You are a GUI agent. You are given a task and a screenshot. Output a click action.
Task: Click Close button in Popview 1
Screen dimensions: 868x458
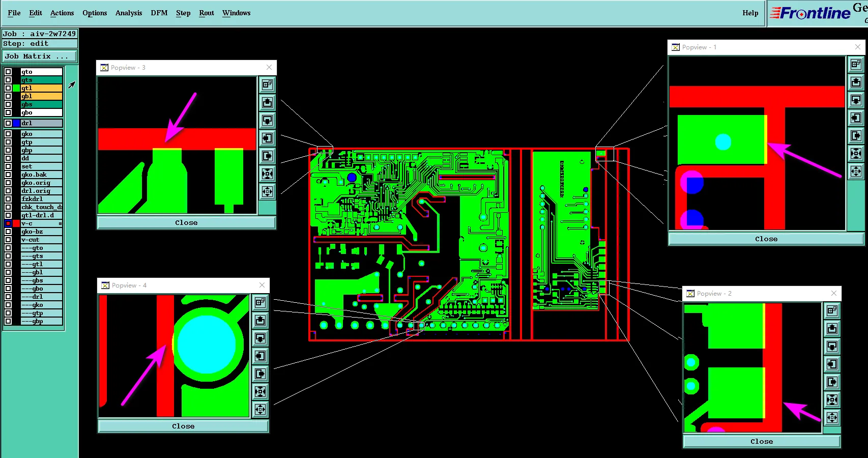click(x=766, y=239)
